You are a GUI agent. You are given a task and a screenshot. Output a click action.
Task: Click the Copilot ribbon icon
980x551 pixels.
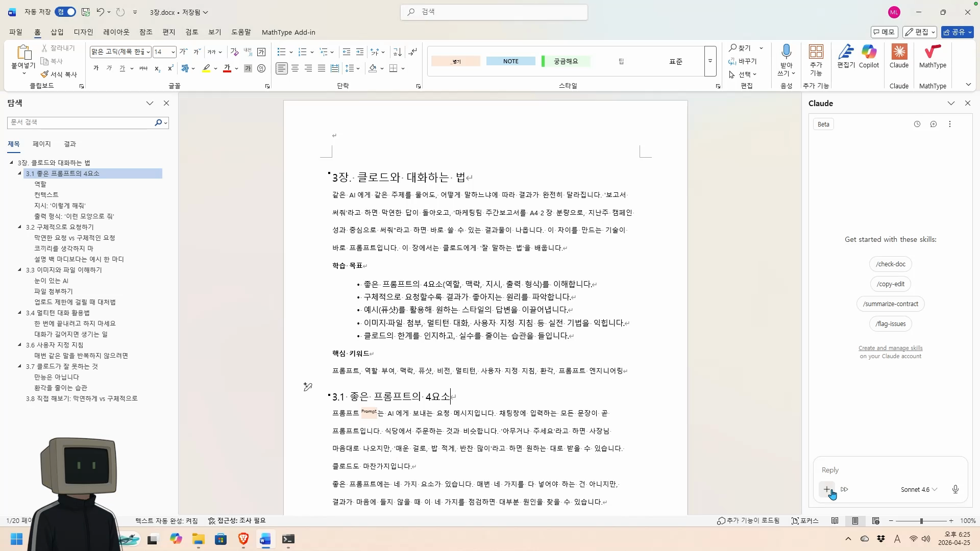(x=869, y=56)
